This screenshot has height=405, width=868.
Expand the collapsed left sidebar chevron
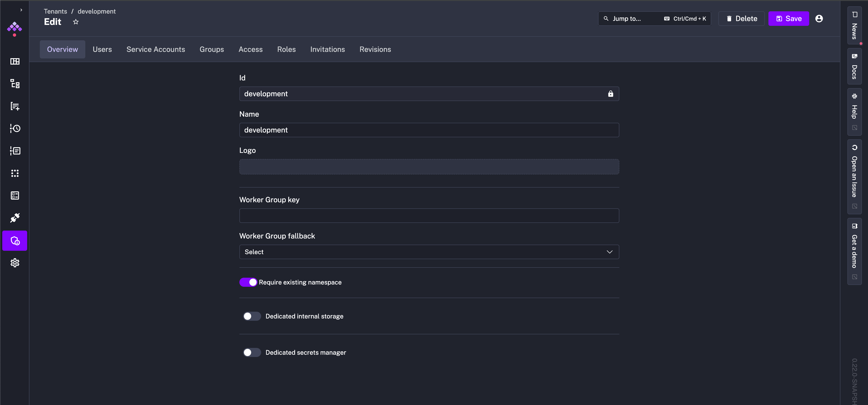click(21, 10)
